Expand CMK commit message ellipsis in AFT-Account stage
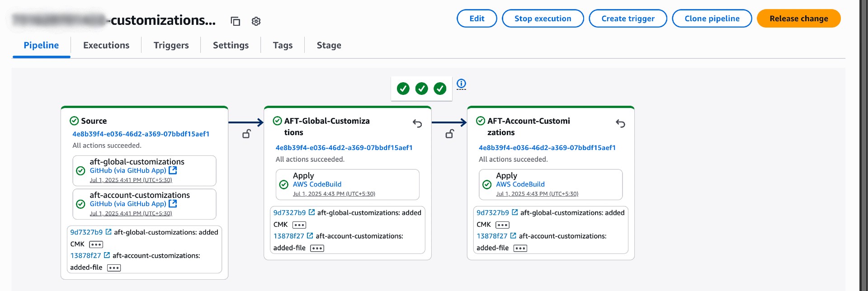Viewport: 868px width, 291px height. (x=502, y=225)
